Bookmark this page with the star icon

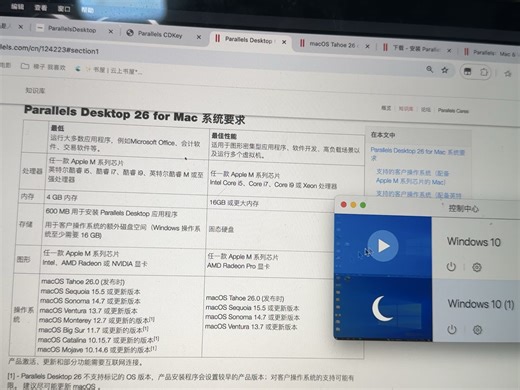point(445,70)
